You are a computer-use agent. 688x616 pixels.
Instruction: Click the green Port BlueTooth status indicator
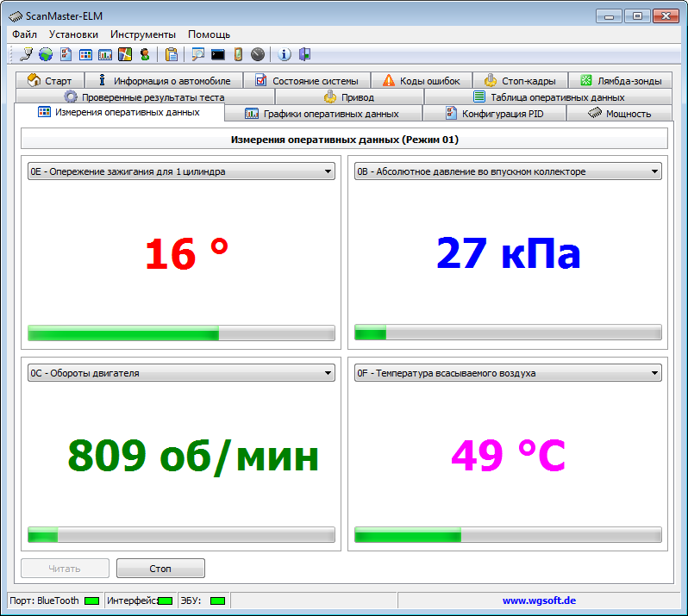(91, 600)
